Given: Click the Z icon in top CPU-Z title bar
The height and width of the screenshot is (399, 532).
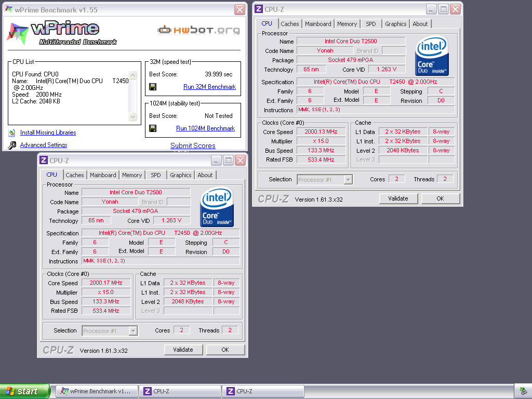Looking at the screenshot, I should point(259,9).
